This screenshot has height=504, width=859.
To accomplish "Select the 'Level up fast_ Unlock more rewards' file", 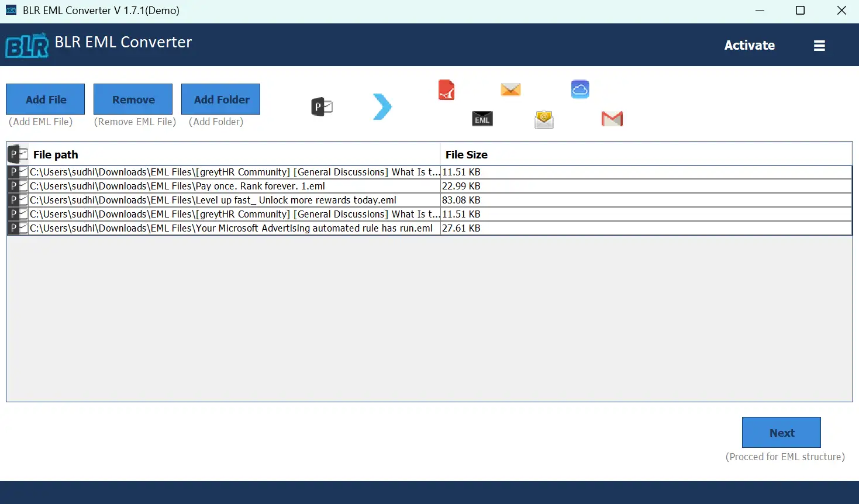I will tap(213, 200).
